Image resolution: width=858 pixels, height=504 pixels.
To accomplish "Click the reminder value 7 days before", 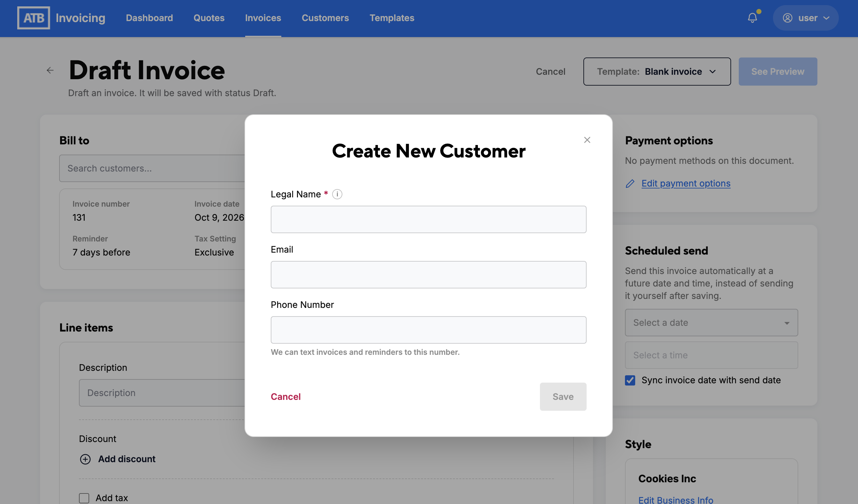I will (101, 252).
